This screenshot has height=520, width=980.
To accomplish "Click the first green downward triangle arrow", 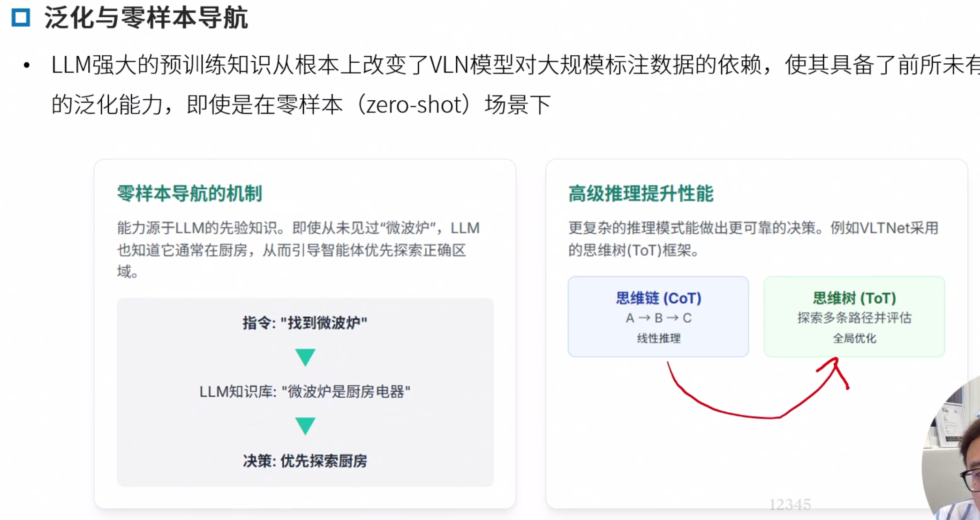I will (x=305, y=357).
